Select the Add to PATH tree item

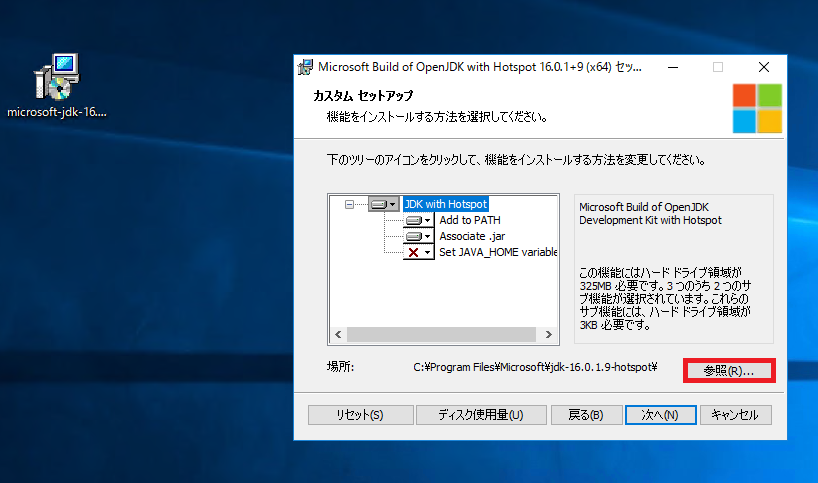(470, 220)
